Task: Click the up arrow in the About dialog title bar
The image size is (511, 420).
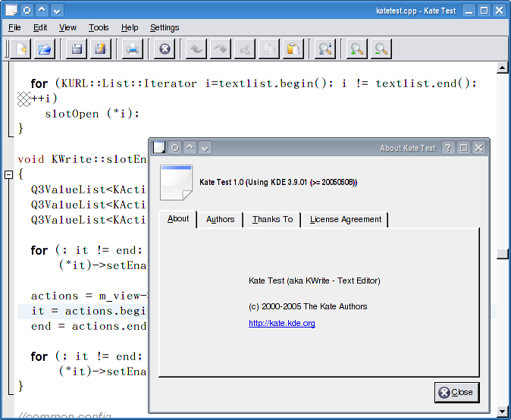Action: point(190,148)
